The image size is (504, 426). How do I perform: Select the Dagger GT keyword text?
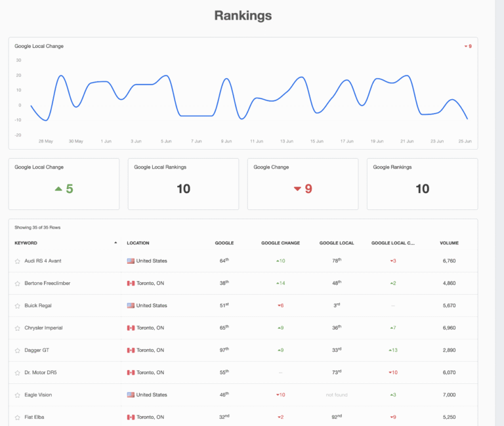coord(37,350)
